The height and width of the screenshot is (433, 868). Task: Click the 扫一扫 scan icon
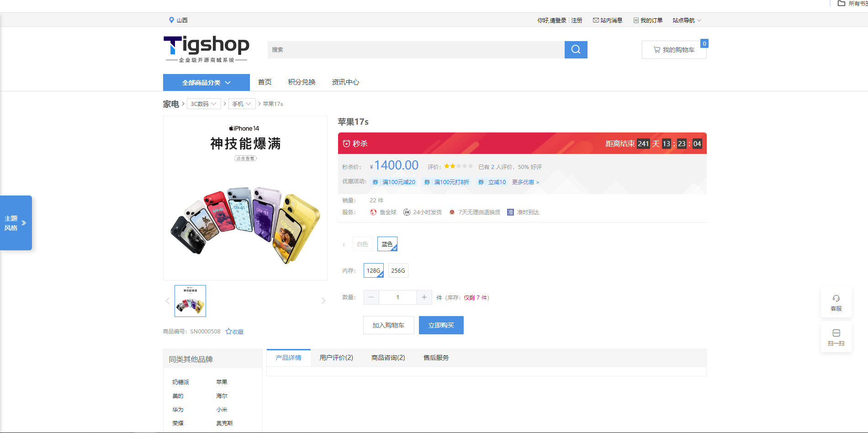coord(836,337)
